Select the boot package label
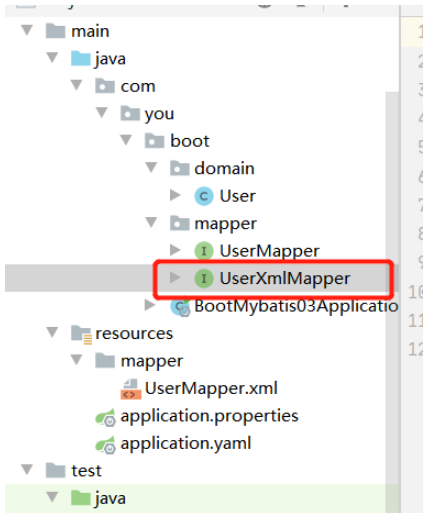The width and height of the screenshot is (427, 513). pyautogui.click(x=190, y=141)
